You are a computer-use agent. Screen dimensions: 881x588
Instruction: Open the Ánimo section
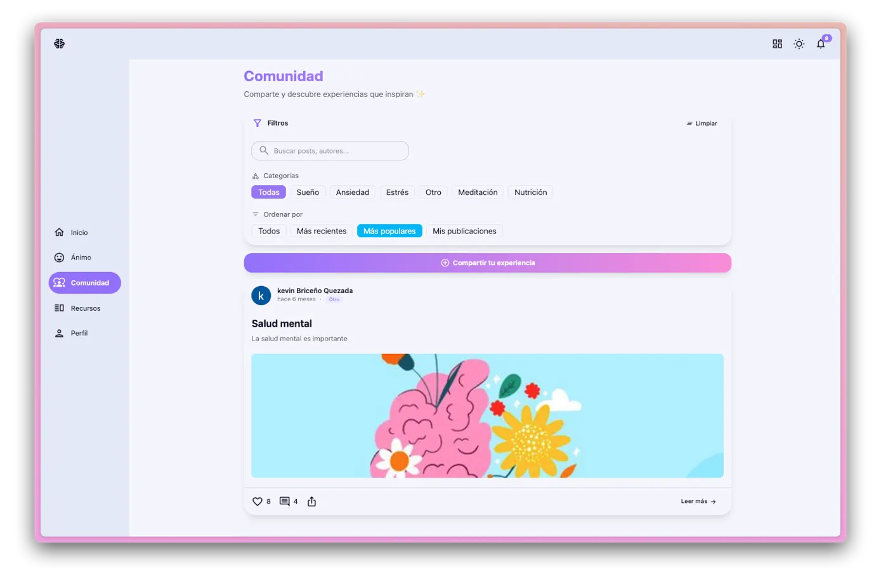pos(81,258)
